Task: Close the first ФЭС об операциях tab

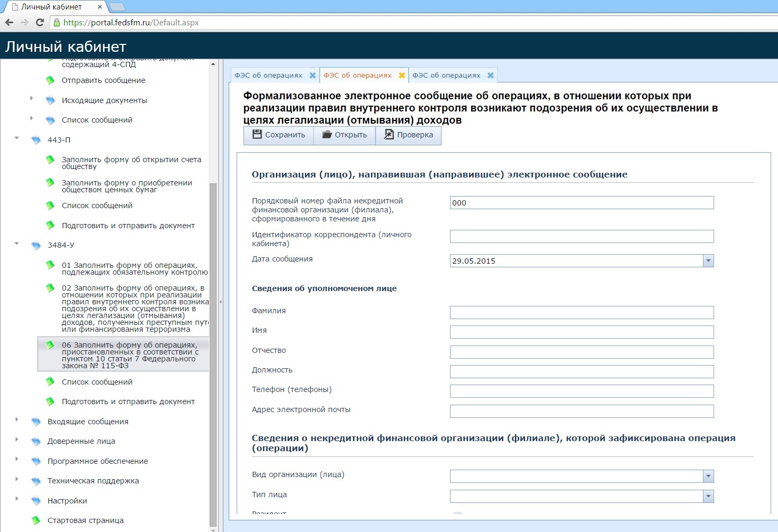Action: (313, 76)
